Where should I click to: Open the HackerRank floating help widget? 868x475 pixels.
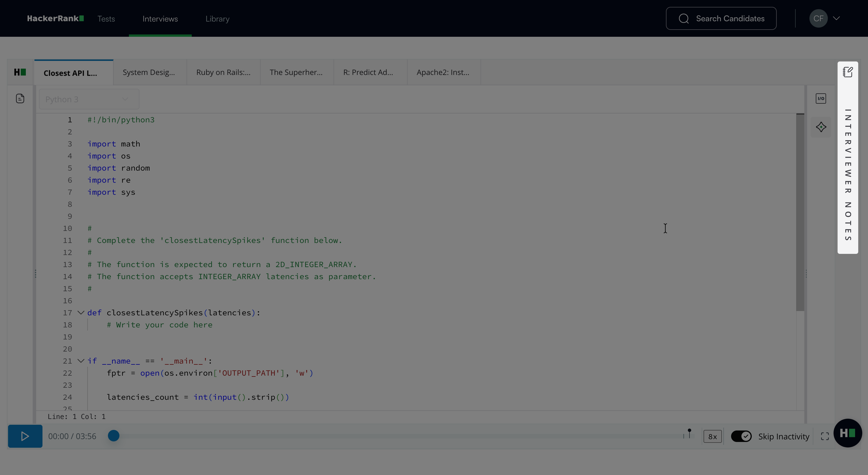tap(847, 433)
